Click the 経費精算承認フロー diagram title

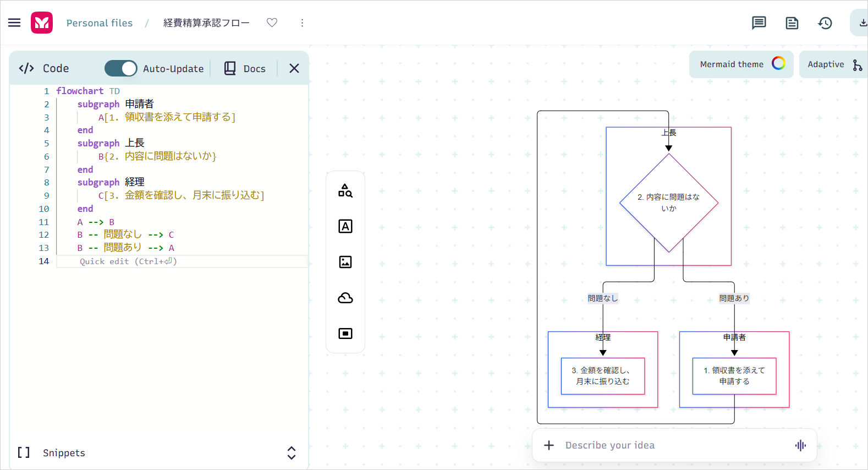(206, 23)
